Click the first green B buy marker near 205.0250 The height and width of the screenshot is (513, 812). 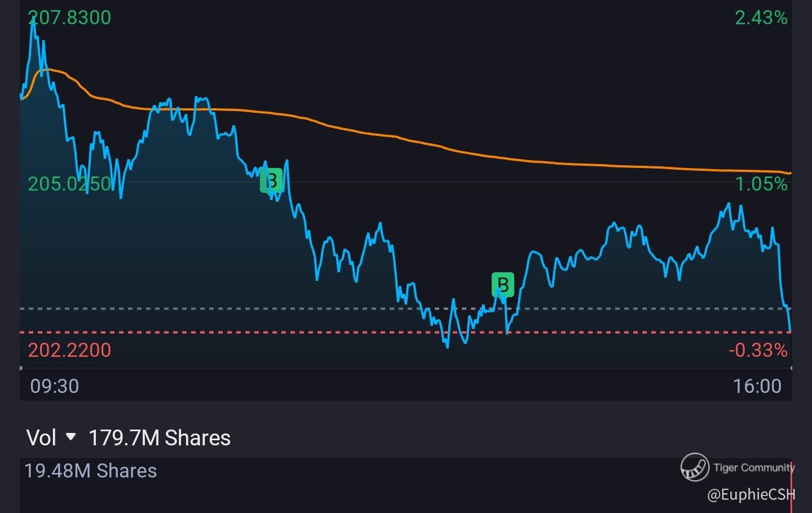tap(271, 180)
